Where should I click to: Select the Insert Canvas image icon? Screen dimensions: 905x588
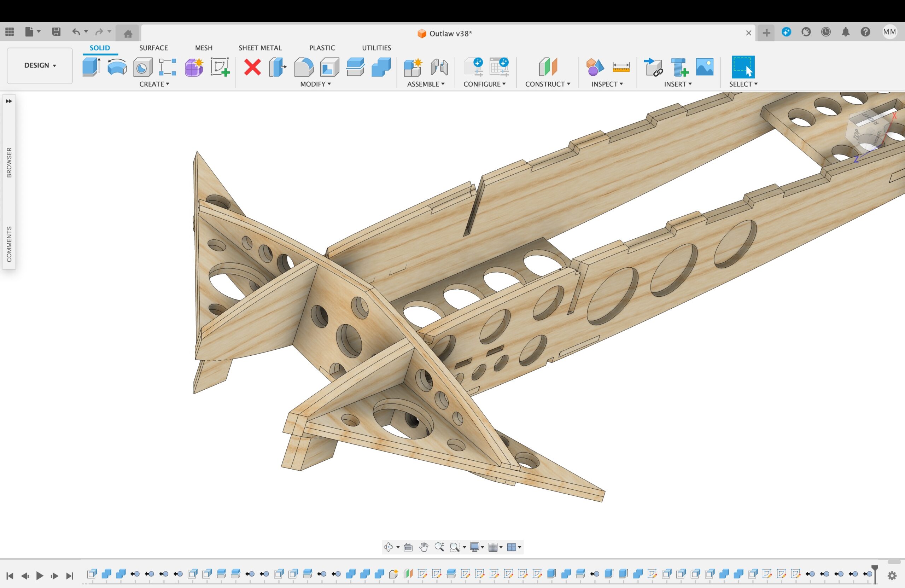705,67
